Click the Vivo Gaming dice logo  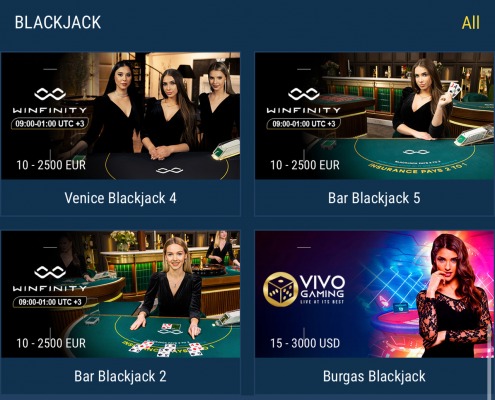click(280, 289)
